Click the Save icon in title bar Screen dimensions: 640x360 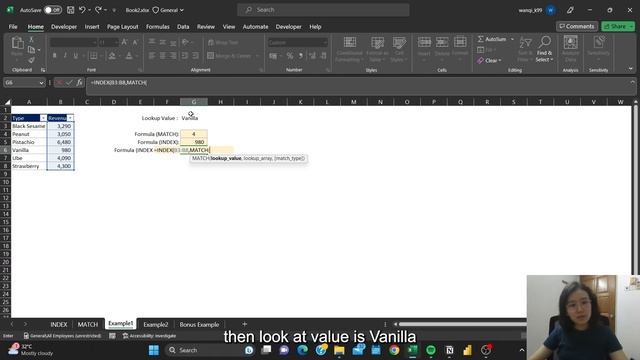(x=71, y=10)
